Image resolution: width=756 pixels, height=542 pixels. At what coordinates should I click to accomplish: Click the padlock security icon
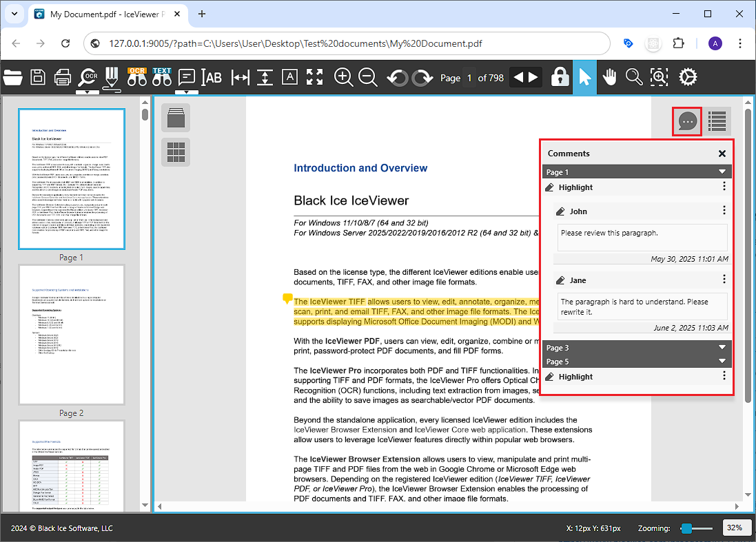(x=560, y=77)
